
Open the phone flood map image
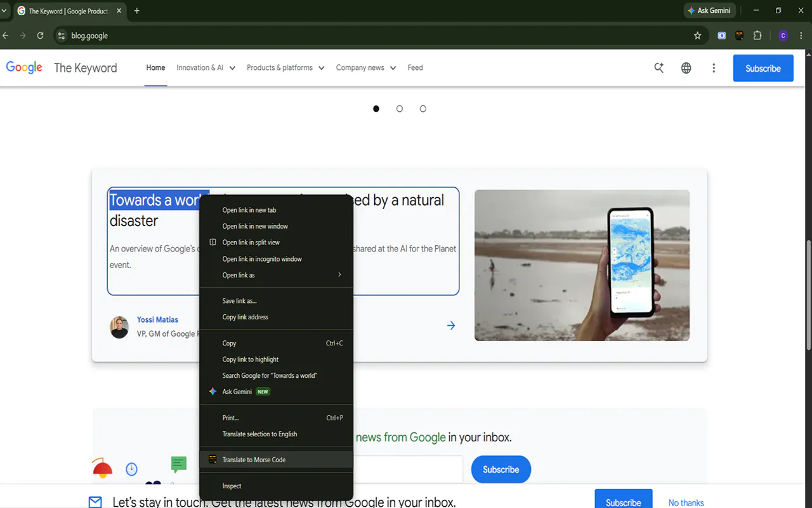[x=582, y=265]
